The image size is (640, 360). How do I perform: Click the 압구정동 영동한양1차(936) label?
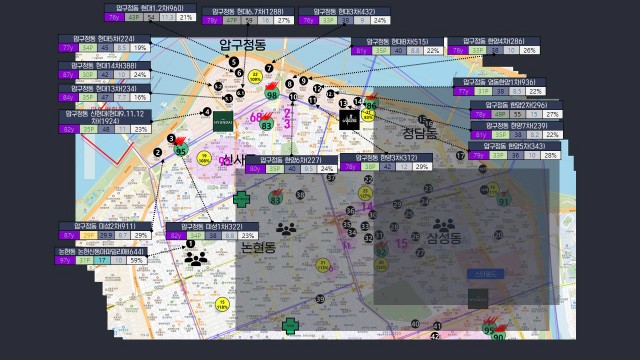pos(499,82)
